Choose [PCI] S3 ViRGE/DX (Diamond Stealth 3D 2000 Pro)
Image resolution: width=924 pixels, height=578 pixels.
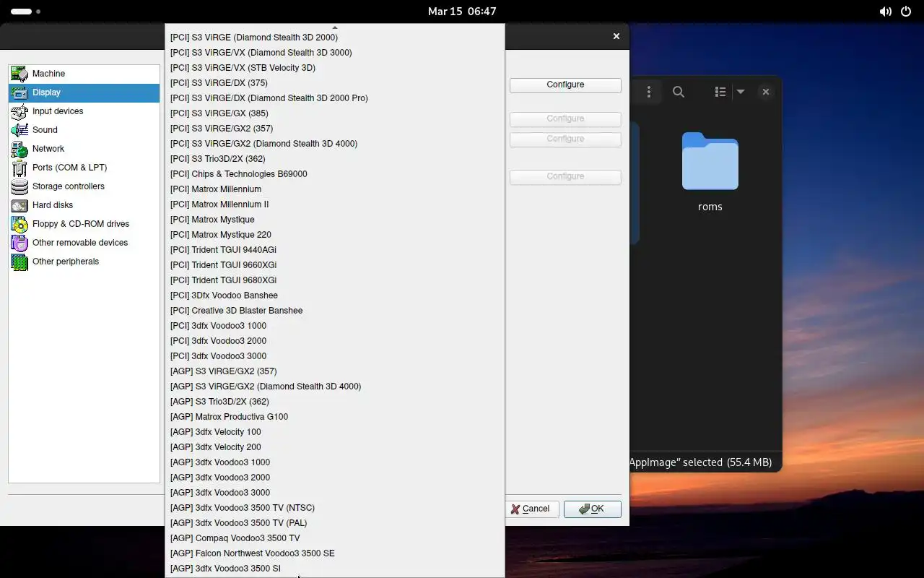334,98
